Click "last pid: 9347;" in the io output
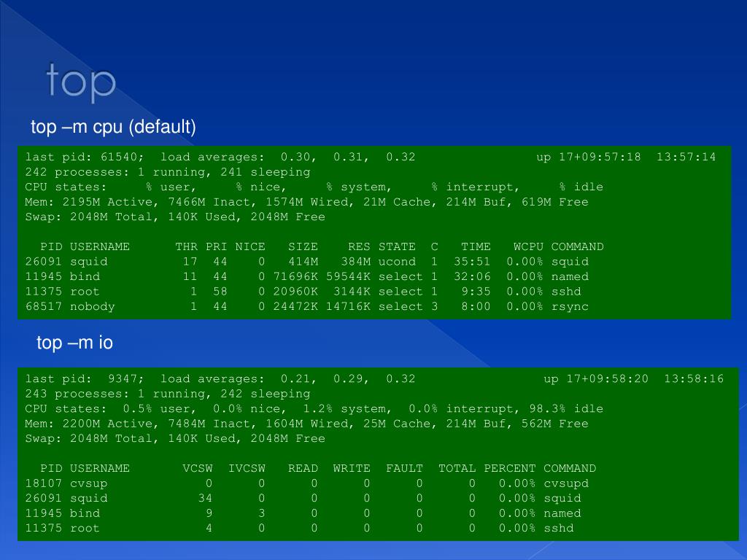Viewport: 747px width, 560px height. [x=85, y=379]
